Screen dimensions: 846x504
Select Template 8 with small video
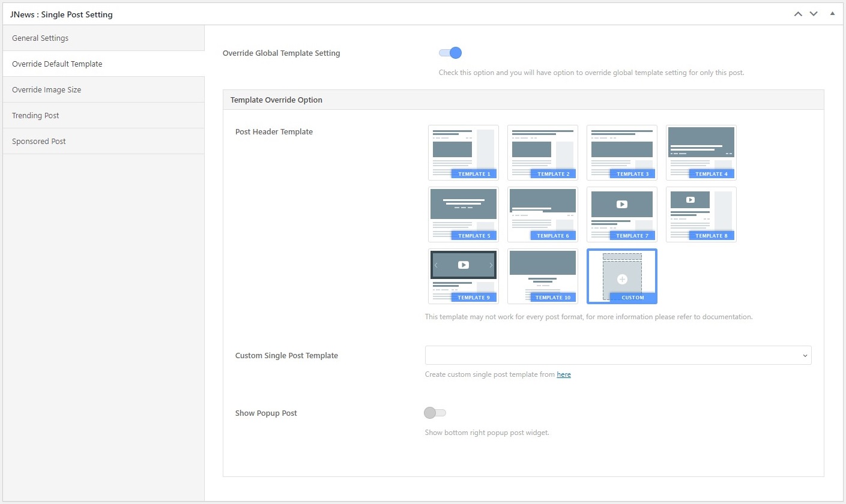(701, 214)
